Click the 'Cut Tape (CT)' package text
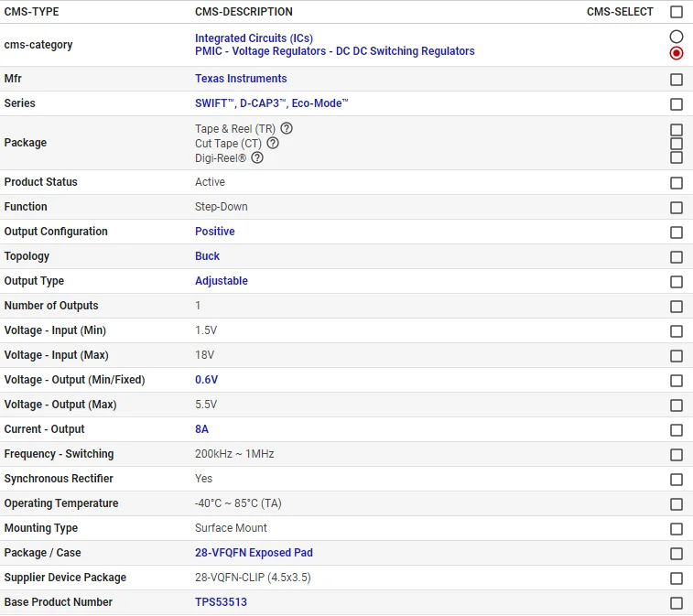Image resolution: width=693 pixels, height=616 pixels. tap(229, 144)
